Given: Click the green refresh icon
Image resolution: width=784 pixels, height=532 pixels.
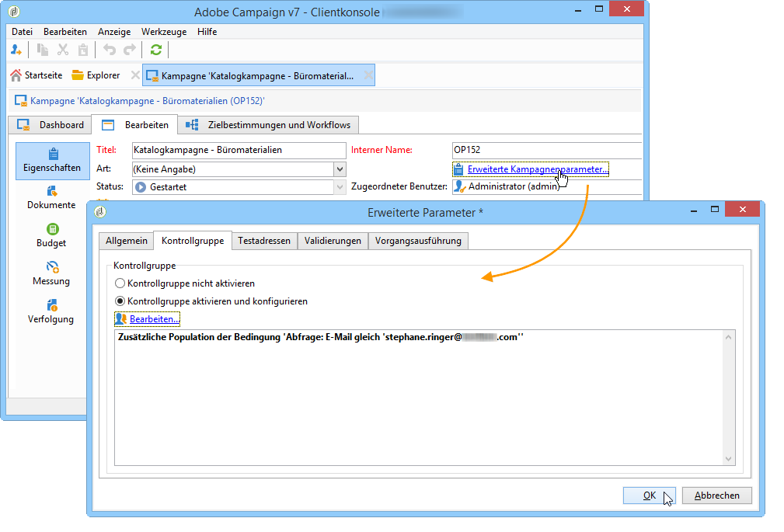Looking at the screenshot, I should pos(156,50).
